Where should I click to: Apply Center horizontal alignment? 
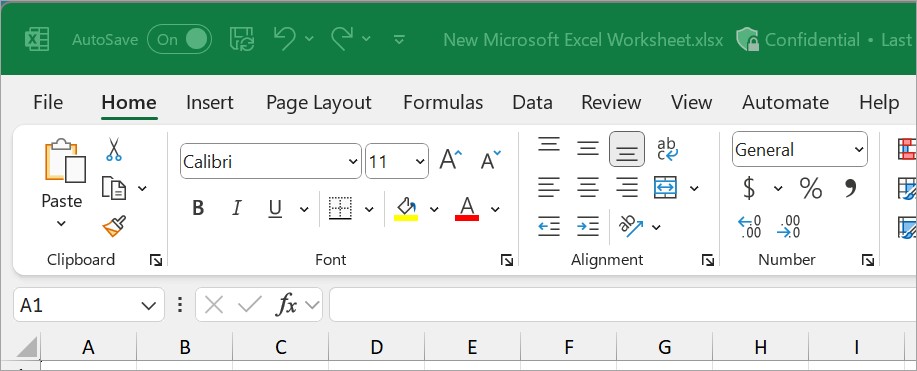(588, 188)
